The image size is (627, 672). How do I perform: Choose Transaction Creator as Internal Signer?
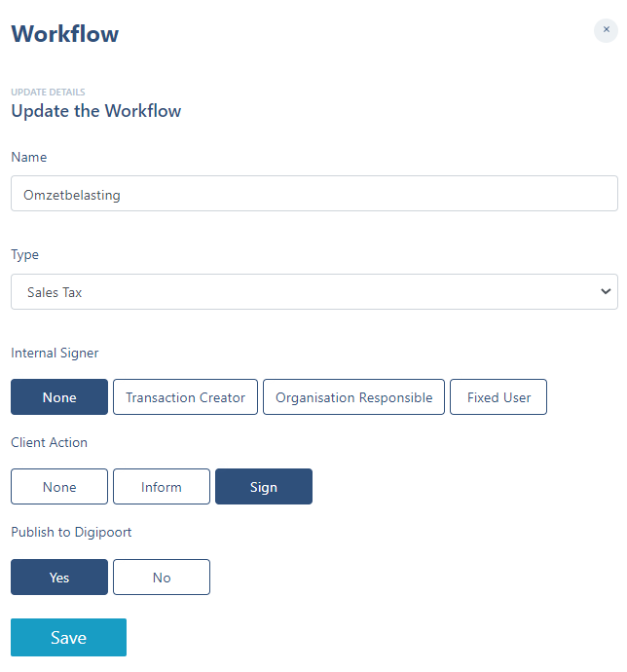click(x=185, y=396)
